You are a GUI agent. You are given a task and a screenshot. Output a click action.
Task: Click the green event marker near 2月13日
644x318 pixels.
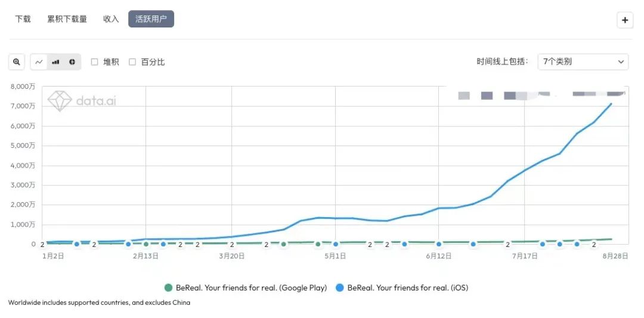point(146,245)
